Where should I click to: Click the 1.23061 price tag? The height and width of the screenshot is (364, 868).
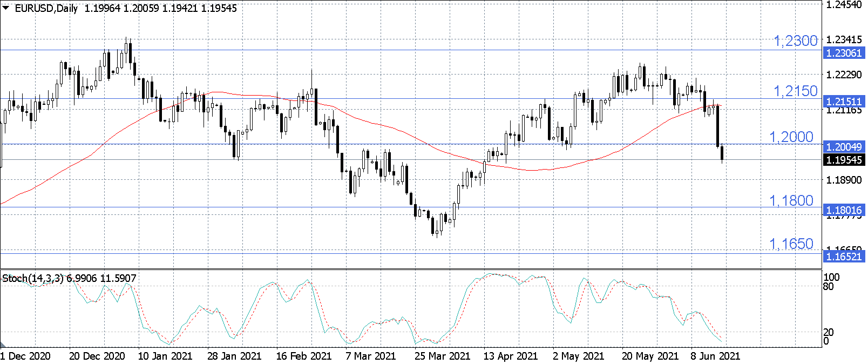[x=844, y=53]
